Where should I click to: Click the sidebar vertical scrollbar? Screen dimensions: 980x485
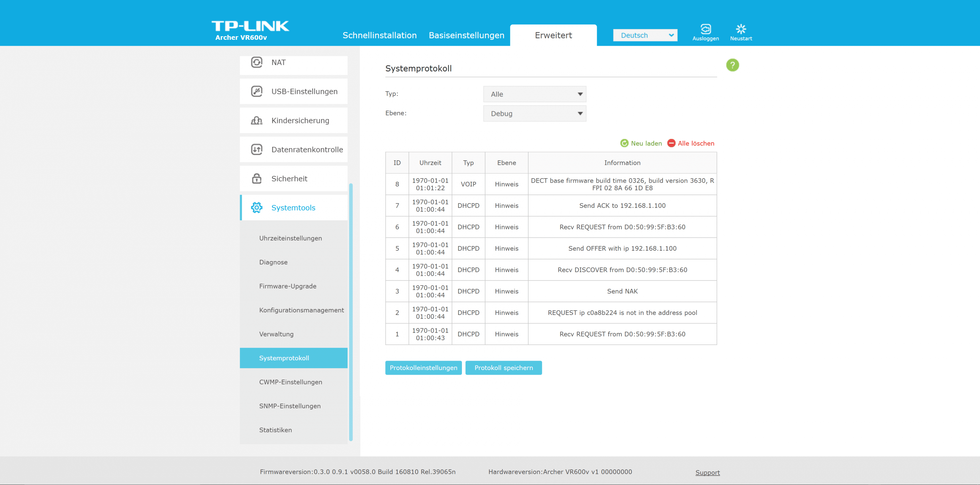coord(351,312)
